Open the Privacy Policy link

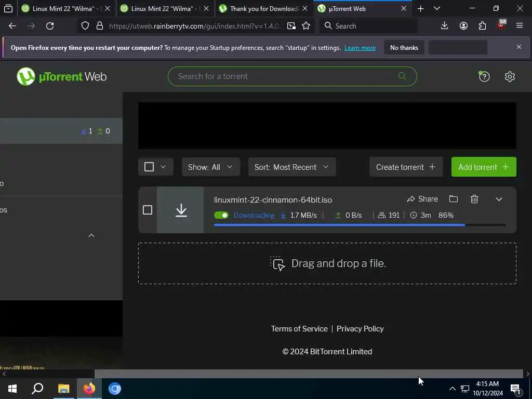tap(360, 329)
